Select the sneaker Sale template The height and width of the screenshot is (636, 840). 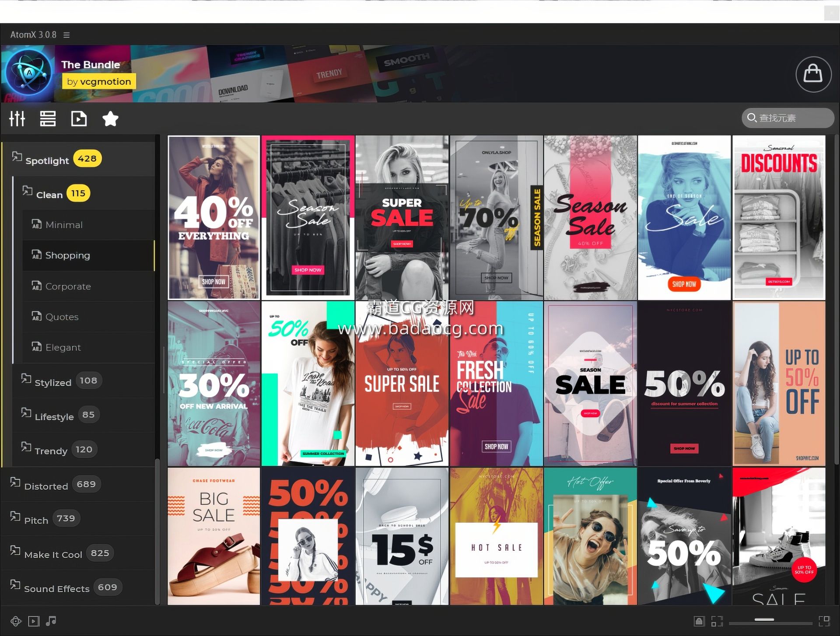point(779,536)
